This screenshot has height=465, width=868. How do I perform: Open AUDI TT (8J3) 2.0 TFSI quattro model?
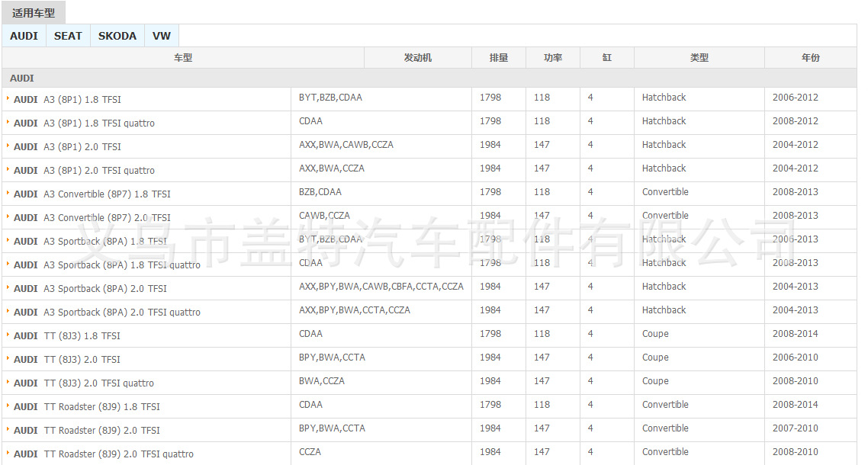(84, 383)
